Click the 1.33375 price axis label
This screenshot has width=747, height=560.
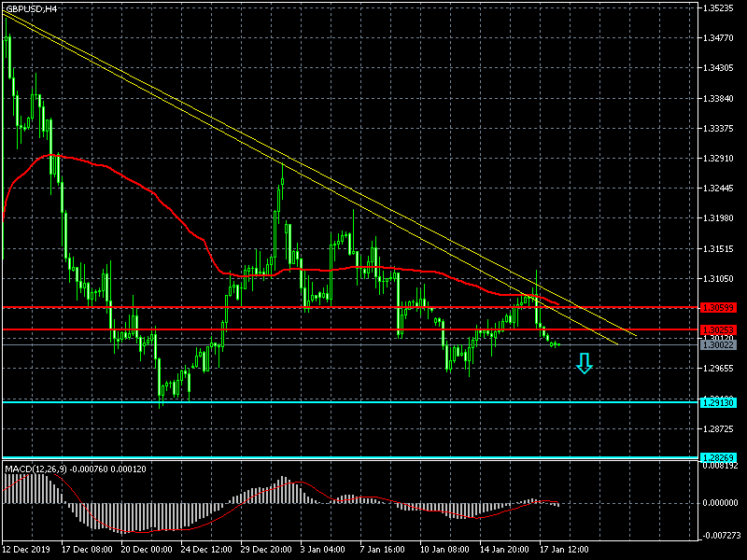click(718, 129)
